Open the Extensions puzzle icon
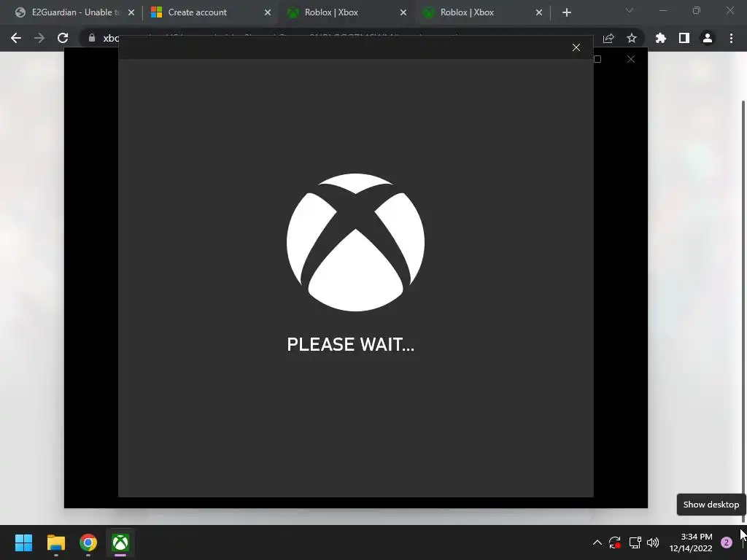747x560 pixels. point(661,38)
